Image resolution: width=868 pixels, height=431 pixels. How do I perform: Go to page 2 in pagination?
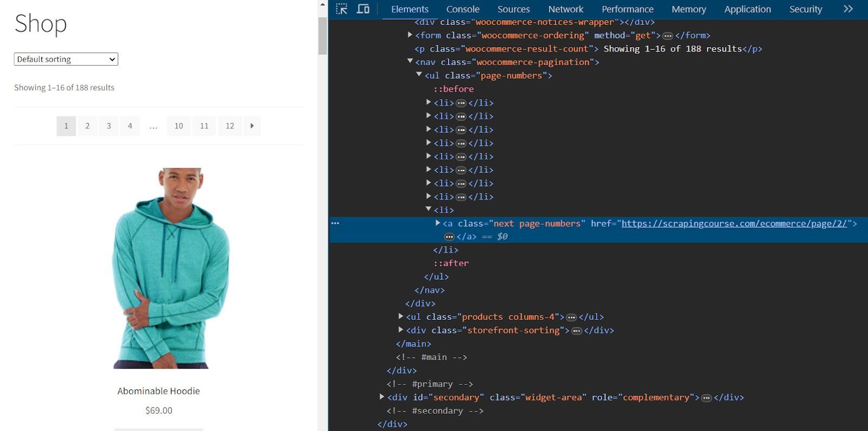click(x=87, y=126)
